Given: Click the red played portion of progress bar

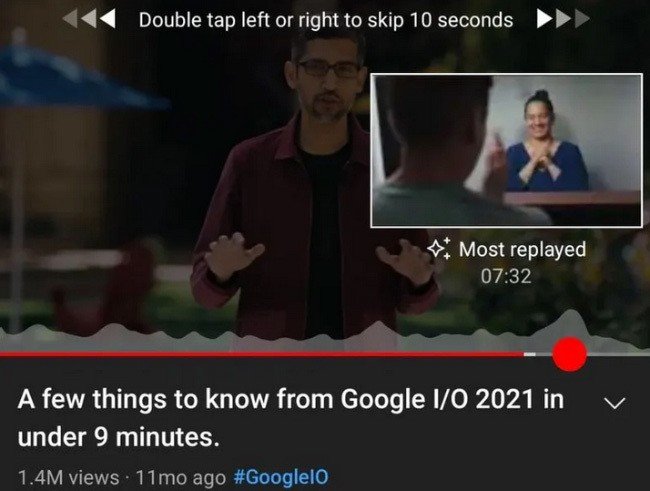Looking at the screenshot, I should point(262,354).
